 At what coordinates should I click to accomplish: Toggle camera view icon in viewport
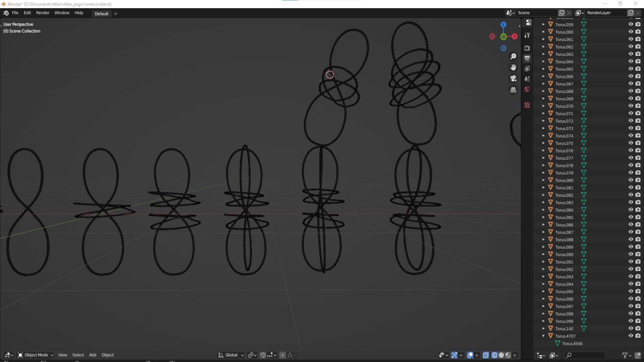click(513, 78)
